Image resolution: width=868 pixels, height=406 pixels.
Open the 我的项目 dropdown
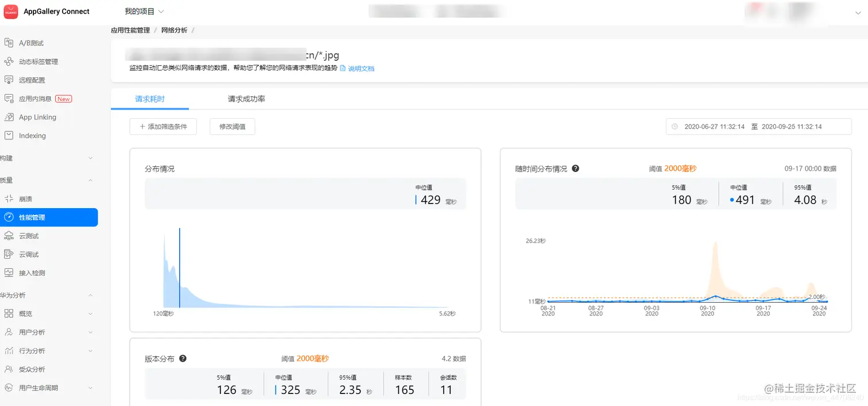tap(144, 11)
